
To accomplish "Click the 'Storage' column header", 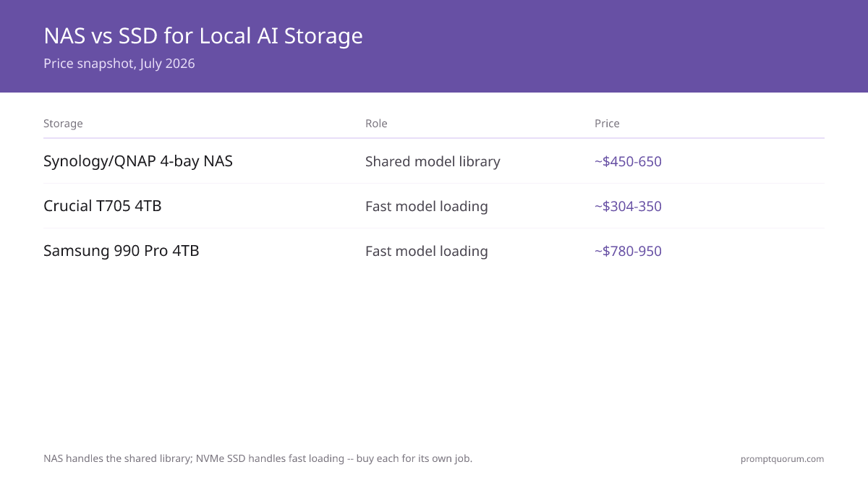I will [63, 124].
